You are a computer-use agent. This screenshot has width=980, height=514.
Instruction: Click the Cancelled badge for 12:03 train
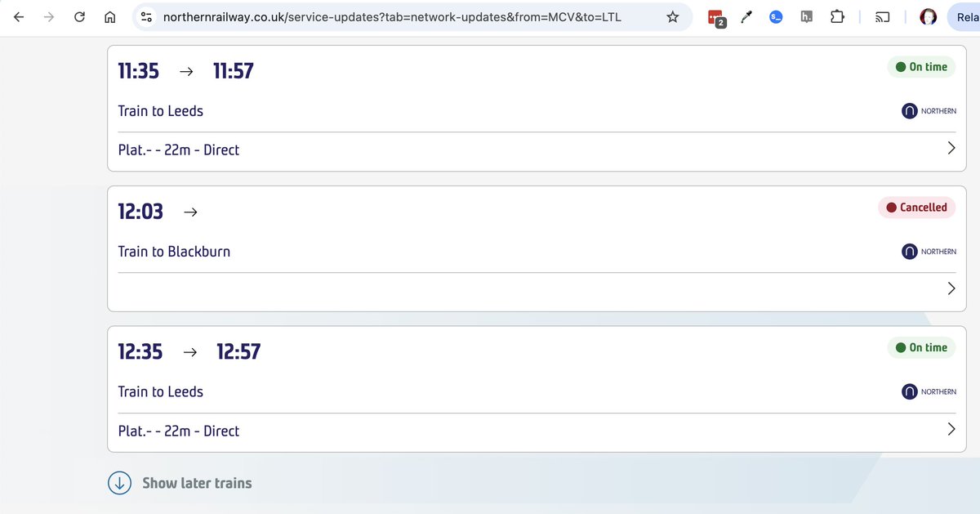[x=916, y=208]
